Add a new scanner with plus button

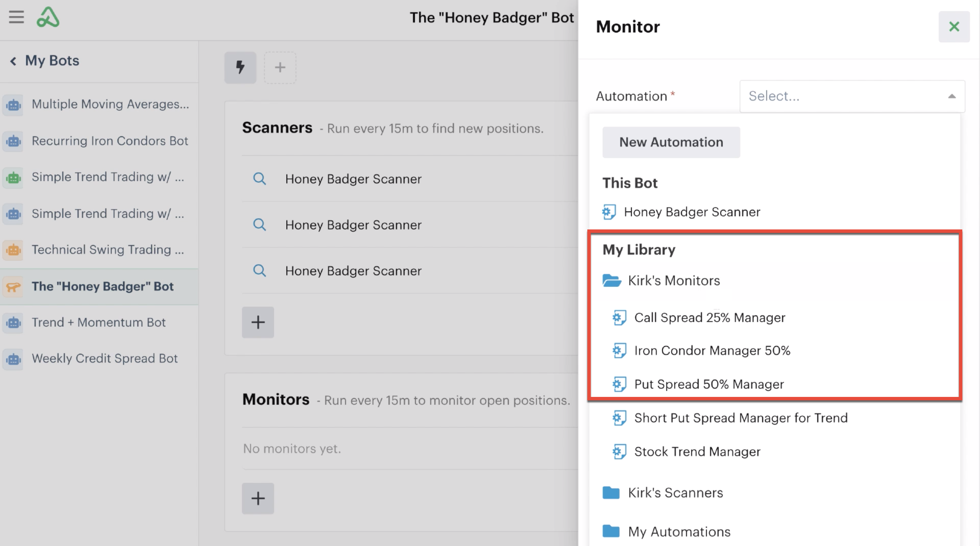pyautogui.click(x=258, y=322)
